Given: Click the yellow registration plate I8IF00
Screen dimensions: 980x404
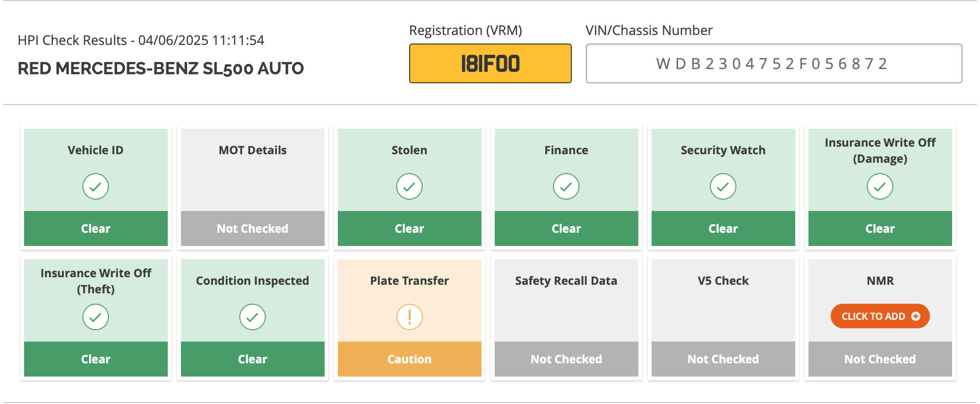Looking at the screenshot, I should [490, 63].
